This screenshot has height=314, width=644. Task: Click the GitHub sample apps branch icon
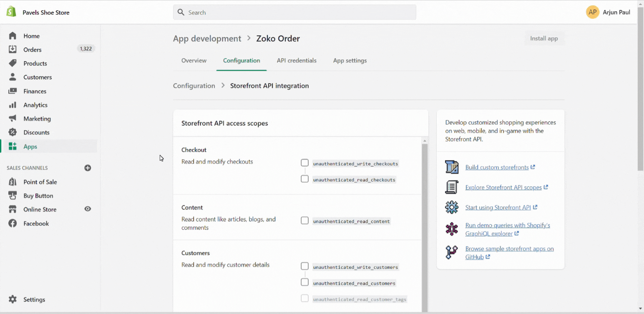click(452, 253)
